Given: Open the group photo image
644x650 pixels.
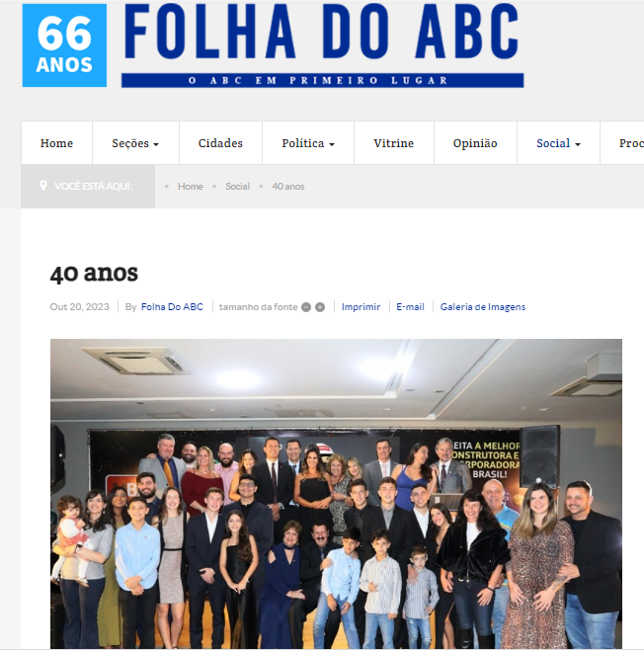Looking at the screenshot, I should click(336, 494).
